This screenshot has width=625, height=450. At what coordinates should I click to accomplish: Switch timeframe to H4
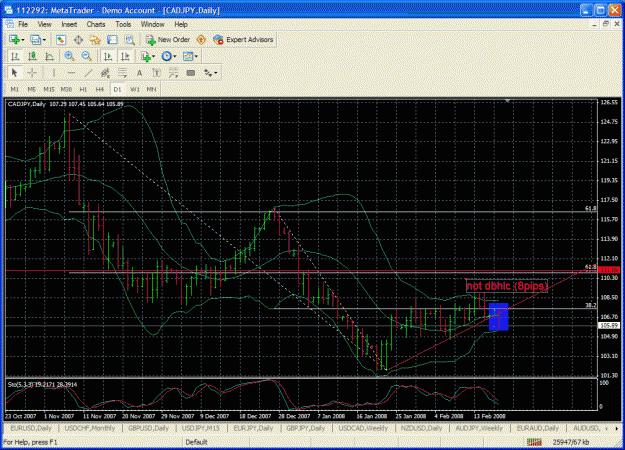100,89
